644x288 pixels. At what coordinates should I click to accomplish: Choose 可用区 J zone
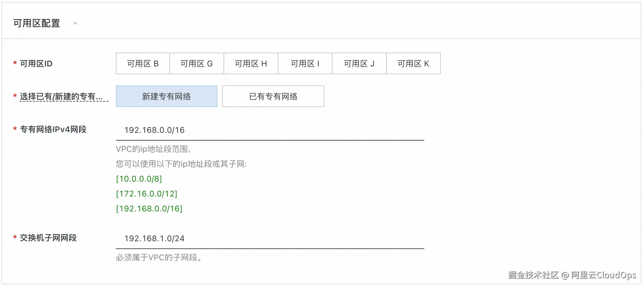359,64
